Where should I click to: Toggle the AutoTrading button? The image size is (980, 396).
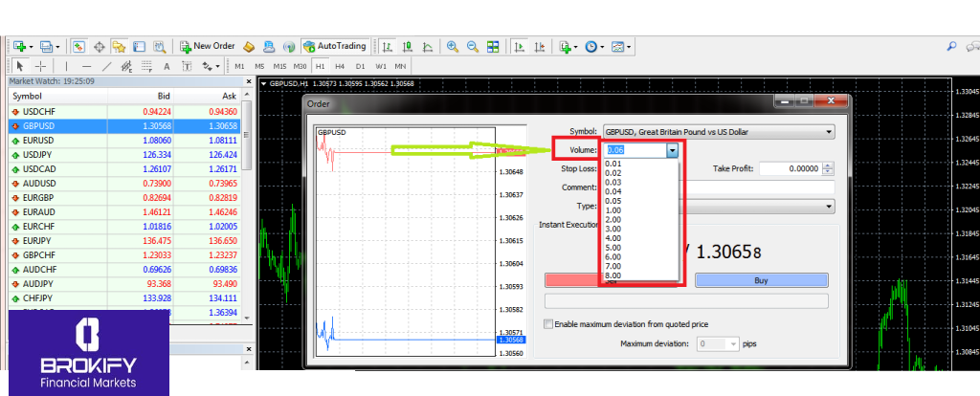(x=334, y=46)
